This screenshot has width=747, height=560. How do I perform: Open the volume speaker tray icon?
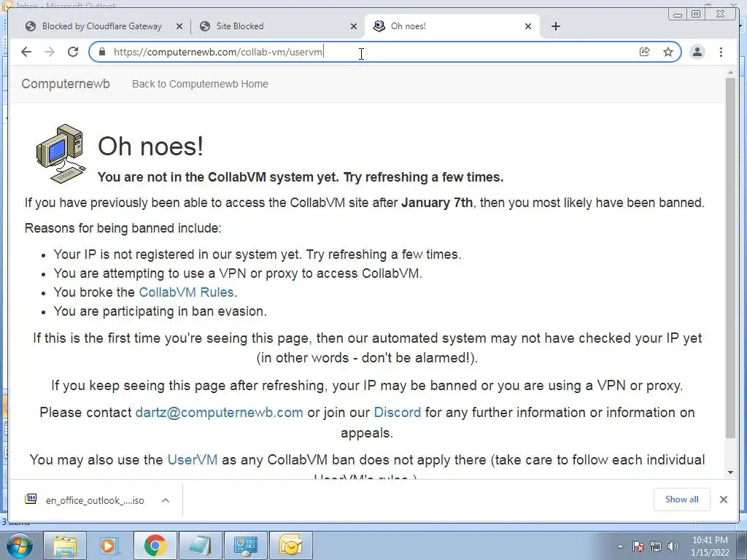[x=673, y=546]
